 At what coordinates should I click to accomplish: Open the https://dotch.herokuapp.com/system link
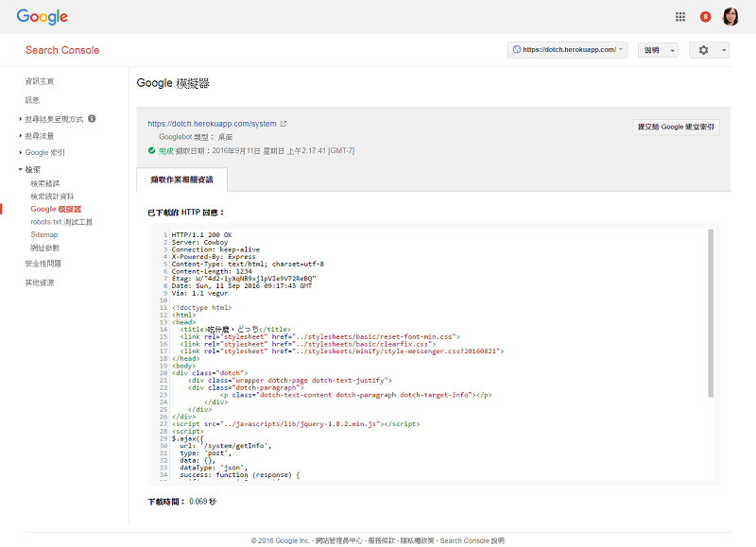tap(212, 124)
